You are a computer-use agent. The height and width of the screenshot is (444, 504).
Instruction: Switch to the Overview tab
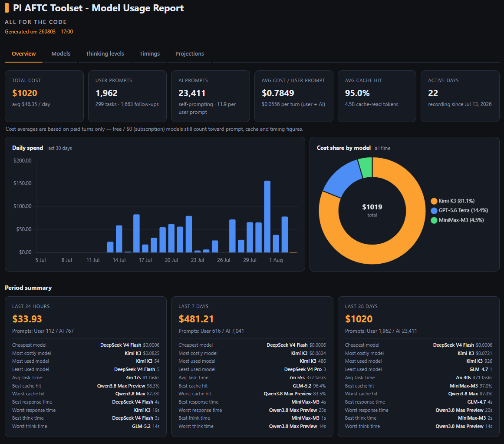pos(24,54)
